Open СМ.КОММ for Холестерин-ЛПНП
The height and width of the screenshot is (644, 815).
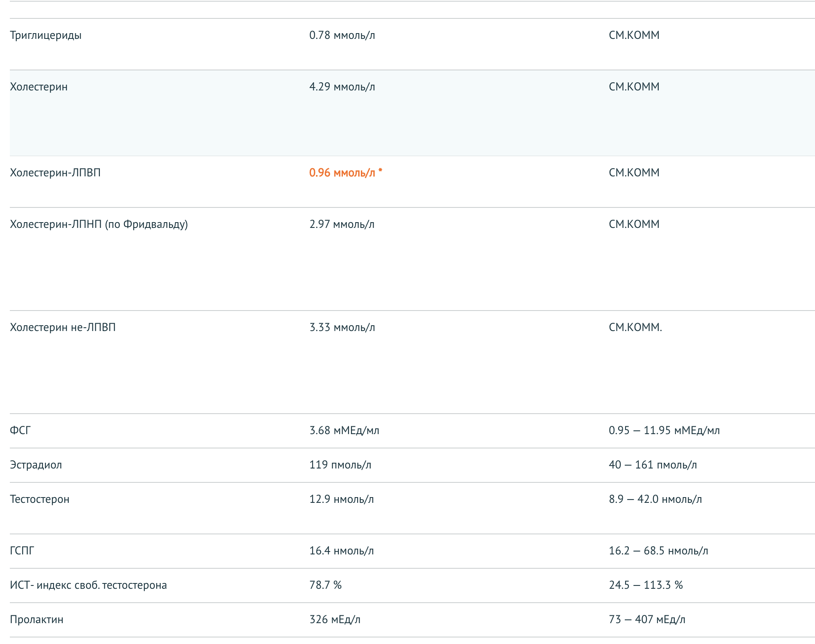[634, 224]
